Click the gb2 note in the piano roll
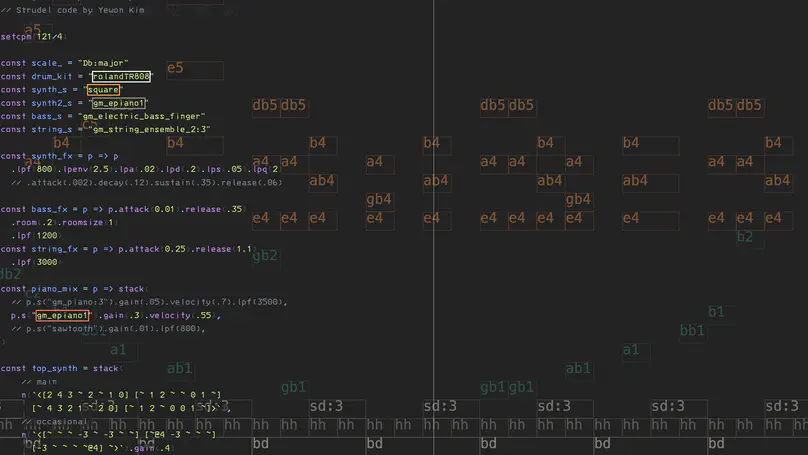Screen dimensions: 808x455 click(265, 256)
